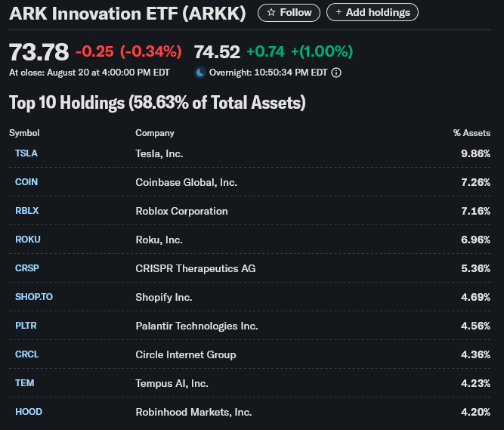Open the HOOD ticker link
The height and width of the screenshot is (430, 504).
point(29,412)
